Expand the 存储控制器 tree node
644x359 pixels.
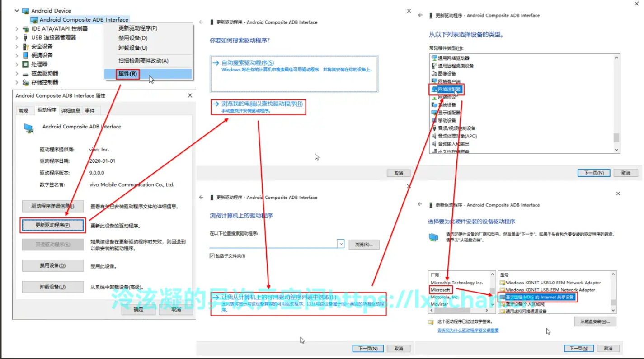[x=17, y=82]
